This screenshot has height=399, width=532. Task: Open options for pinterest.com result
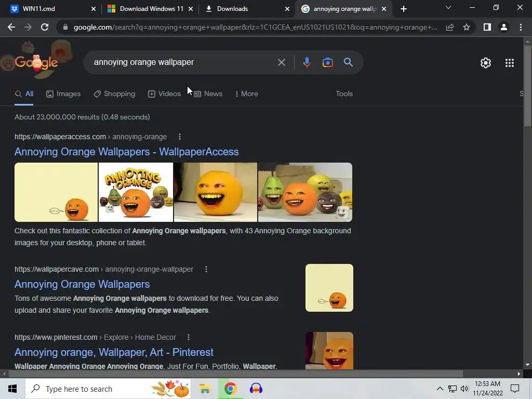point(188,337)
